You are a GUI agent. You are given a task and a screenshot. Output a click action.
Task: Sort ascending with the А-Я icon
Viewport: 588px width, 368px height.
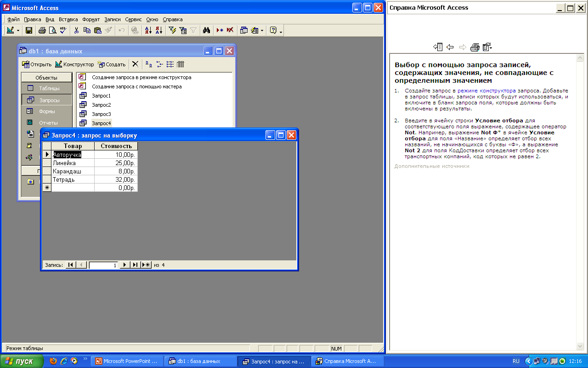148,30
